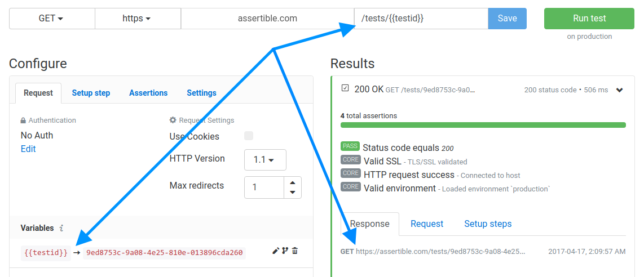Select the Request tab in Configure
The width and height of the screenshot is (644, 277).
pyautogui.click(x=38, y=93)
